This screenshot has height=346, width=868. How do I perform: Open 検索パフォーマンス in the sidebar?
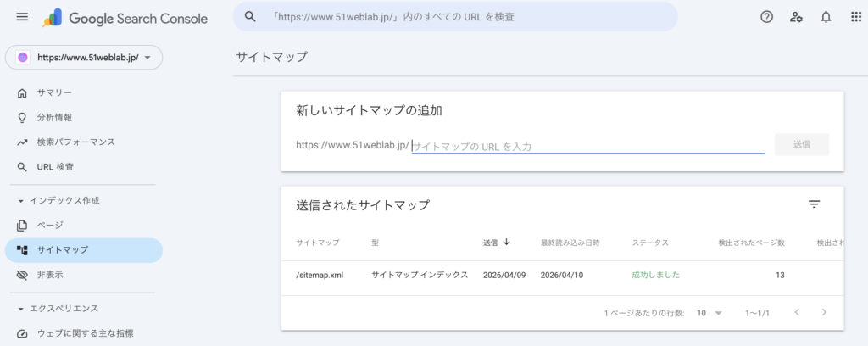pyautogui.click(x=75, y=142)
